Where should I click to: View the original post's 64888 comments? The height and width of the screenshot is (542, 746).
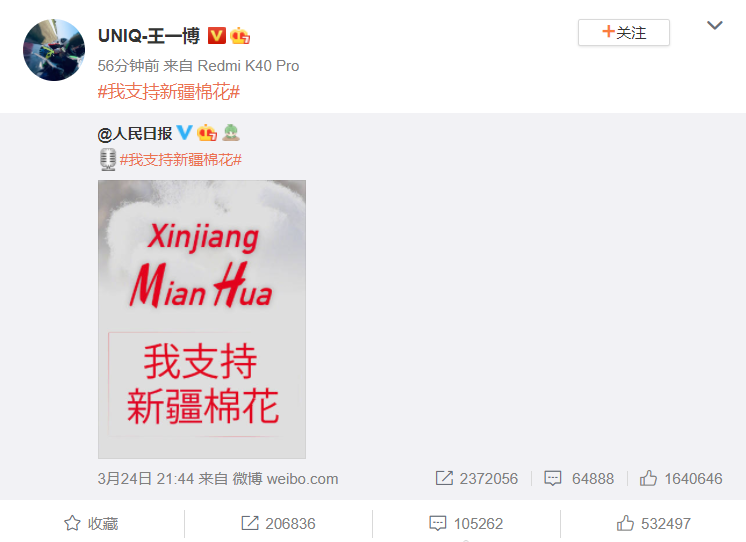pos(579,478)
